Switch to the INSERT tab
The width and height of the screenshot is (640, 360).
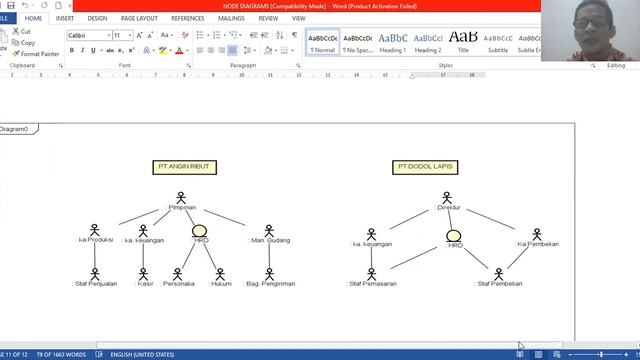[65, 18]
